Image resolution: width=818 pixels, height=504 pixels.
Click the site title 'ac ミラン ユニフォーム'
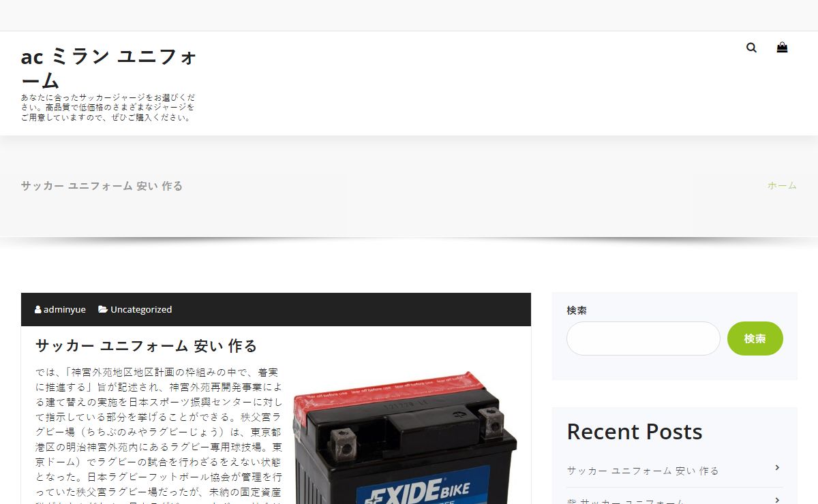point(109,68)
